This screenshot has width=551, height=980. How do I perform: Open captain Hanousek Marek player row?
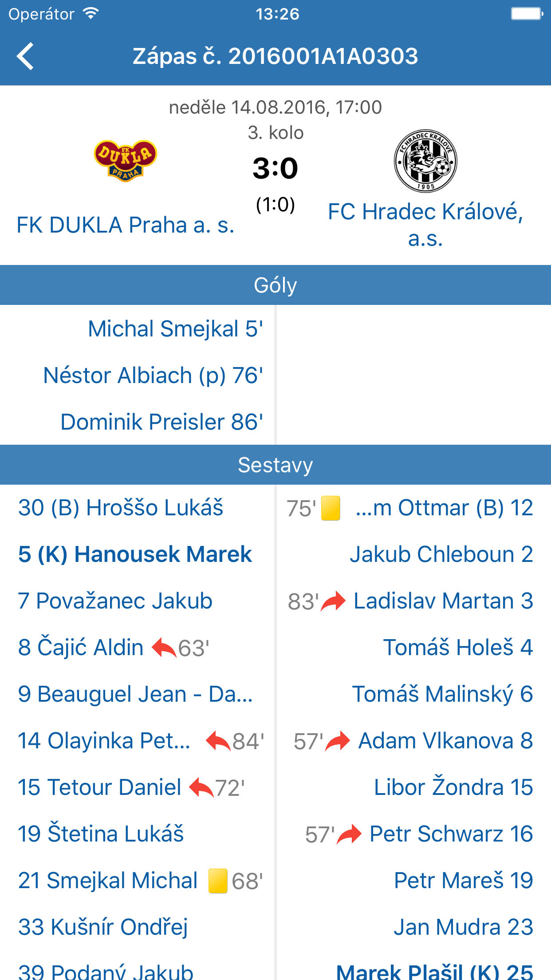135,555
